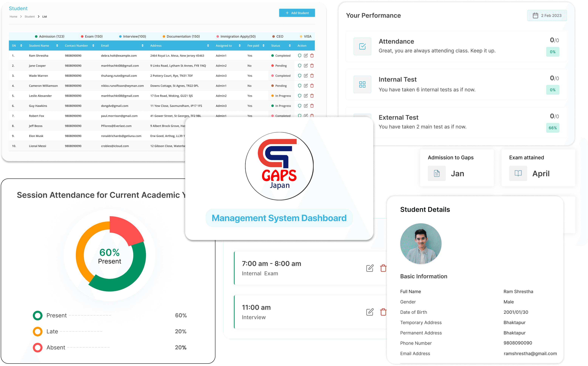Click the Internal Test grid icon
The height and width of the screenshot is (366, 588).
[x=362, y=85]
